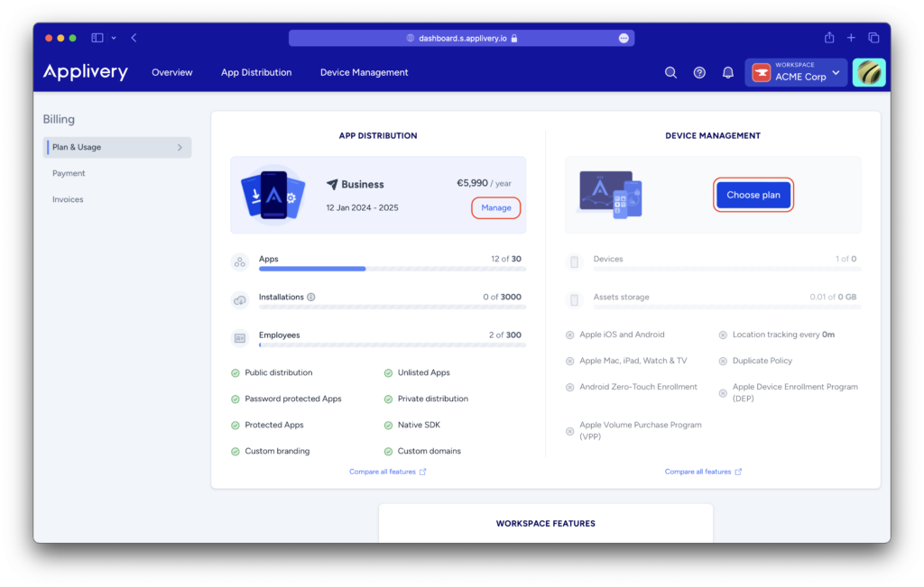Click the Installations usage progress bar

392,307
